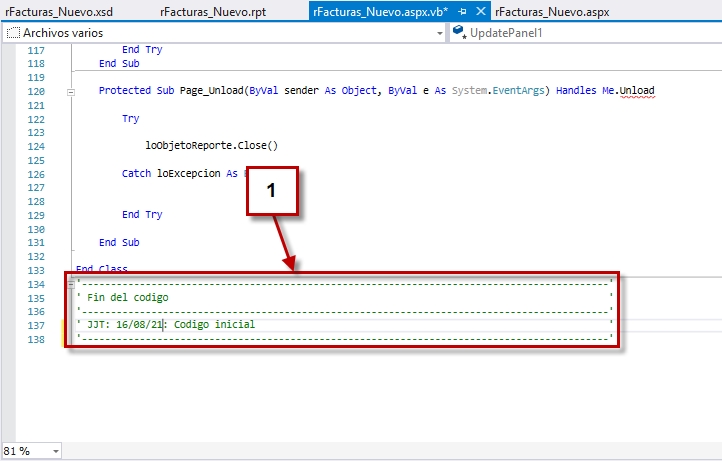Open the rFacturas_Nuevo.rpt tab
The width and height of the screenshot is (722, 461).
click(213, 12)
